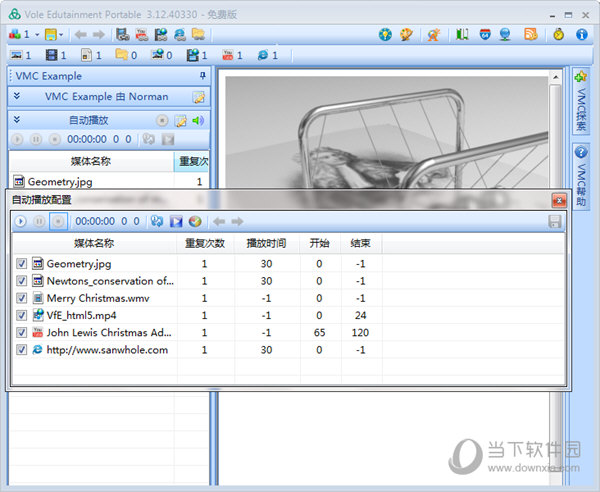The width and height of the screenshot is (600, 492).
Task: Collapse the VMC Example 由 Norman section
Action: pyautogui.click(x=16, y=97)
